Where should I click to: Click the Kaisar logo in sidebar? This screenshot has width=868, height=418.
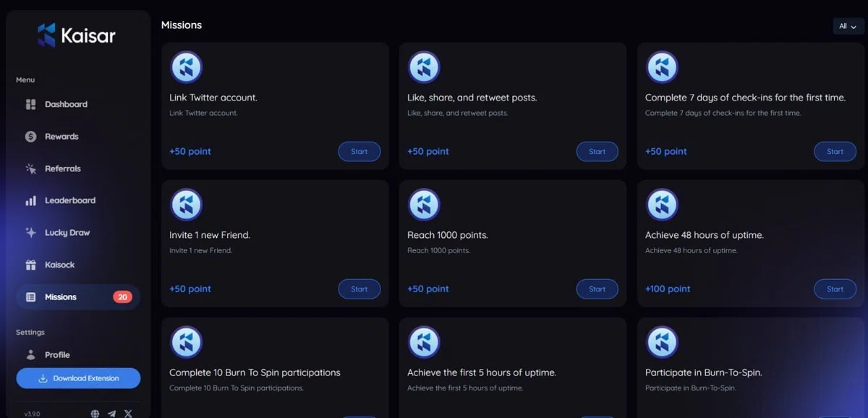coord(77,35)
